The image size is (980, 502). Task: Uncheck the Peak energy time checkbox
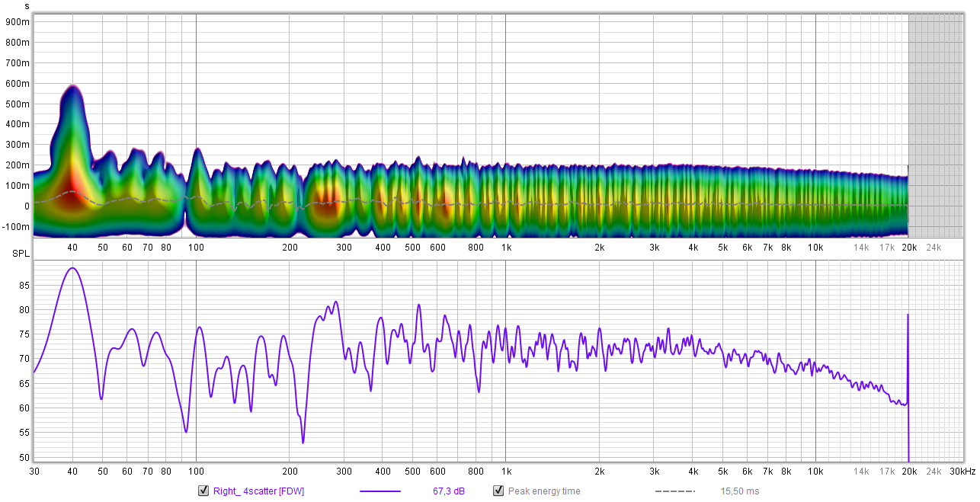pos(498,491)
